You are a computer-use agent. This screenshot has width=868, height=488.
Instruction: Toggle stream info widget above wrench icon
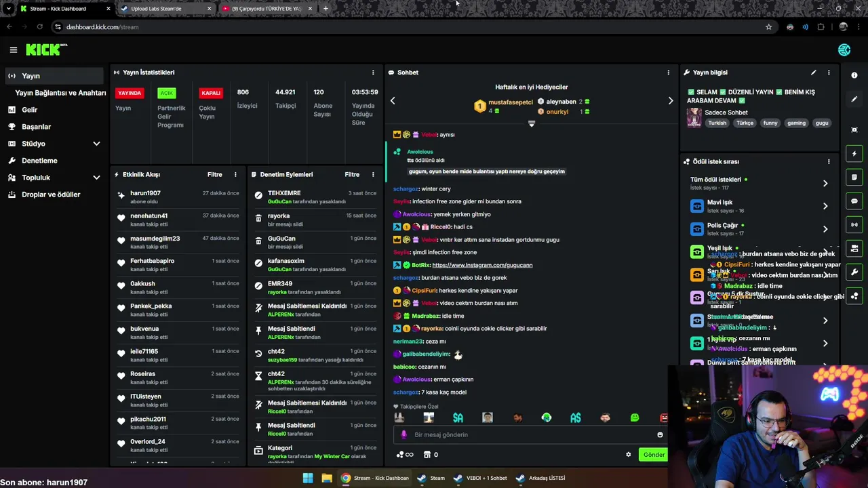[x=854, y=249]
